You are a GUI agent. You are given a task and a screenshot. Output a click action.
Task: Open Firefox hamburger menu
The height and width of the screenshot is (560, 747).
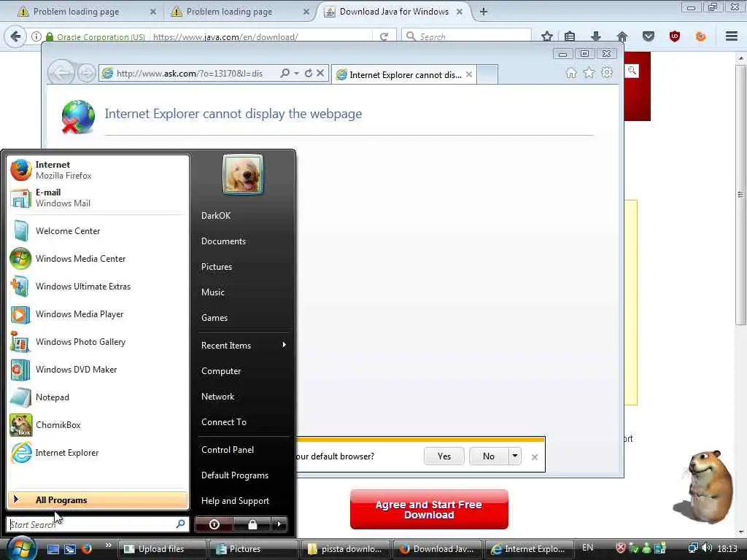click(x=732, y=36)
